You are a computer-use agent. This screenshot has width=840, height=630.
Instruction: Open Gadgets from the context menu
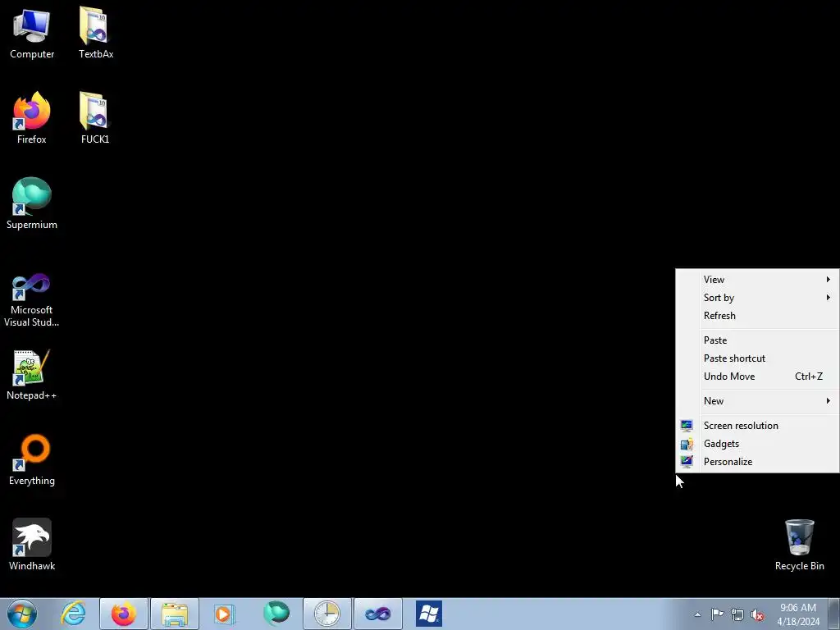click(757, 444)
